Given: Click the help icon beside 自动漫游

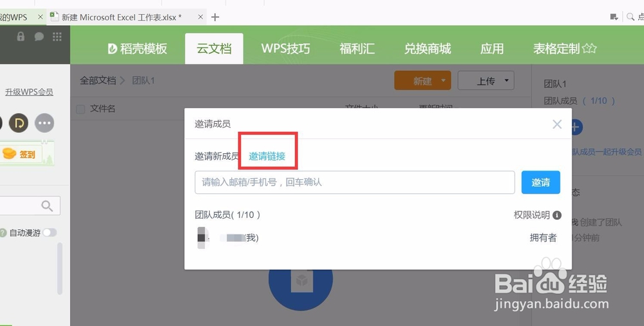Looking at the screenshot, I should coord(3,233).
